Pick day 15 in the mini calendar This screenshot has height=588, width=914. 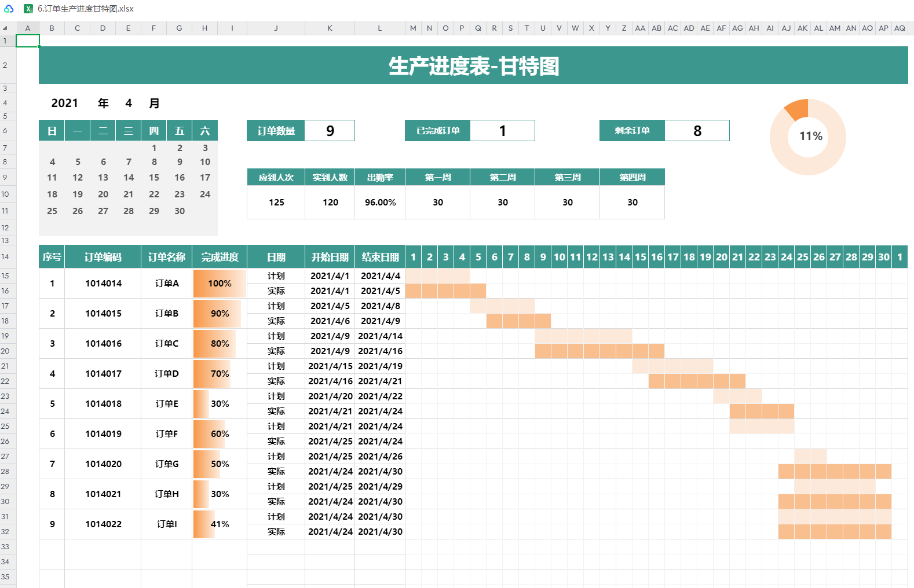pos(154,178)
